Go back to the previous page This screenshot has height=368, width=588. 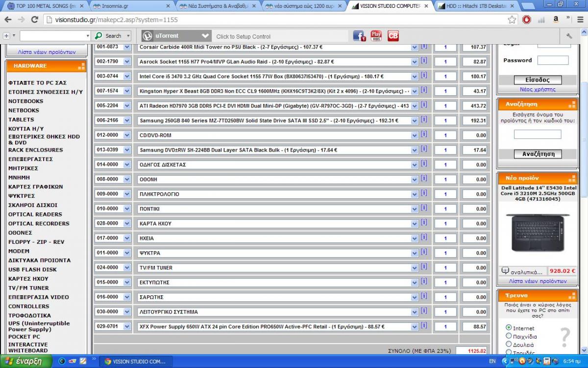point(8,20)
